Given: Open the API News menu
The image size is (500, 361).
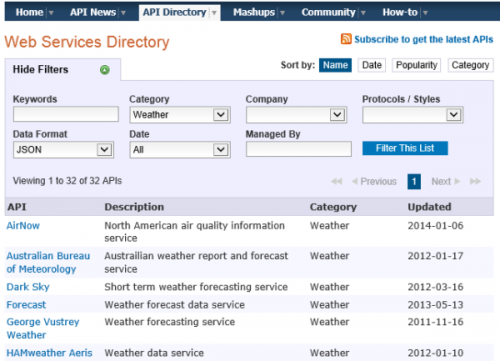Looking at the screenshot, I should (x=93, y=12).
